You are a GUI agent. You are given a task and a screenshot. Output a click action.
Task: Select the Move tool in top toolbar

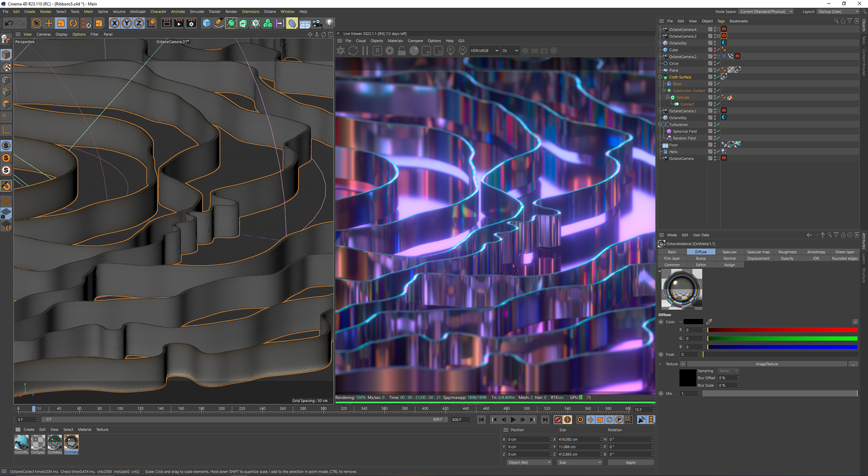point(49,23)
